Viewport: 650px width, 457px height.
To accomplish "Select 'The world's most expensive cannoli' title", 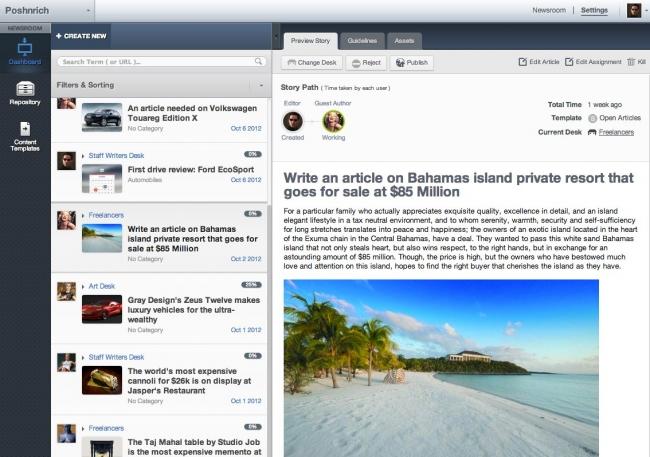I will pos(189,381).
